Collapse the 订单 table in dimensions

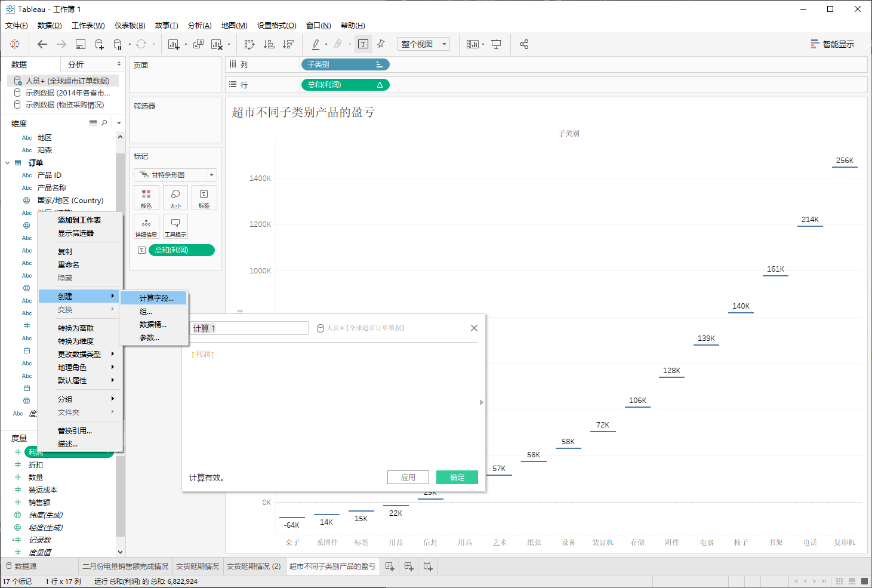point(7,163)
